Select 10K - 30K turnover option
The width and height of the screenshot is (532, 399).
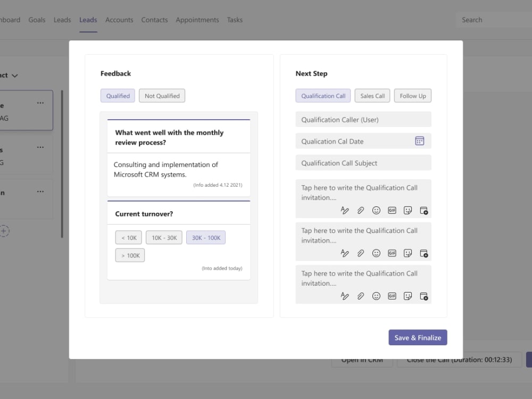164,237
